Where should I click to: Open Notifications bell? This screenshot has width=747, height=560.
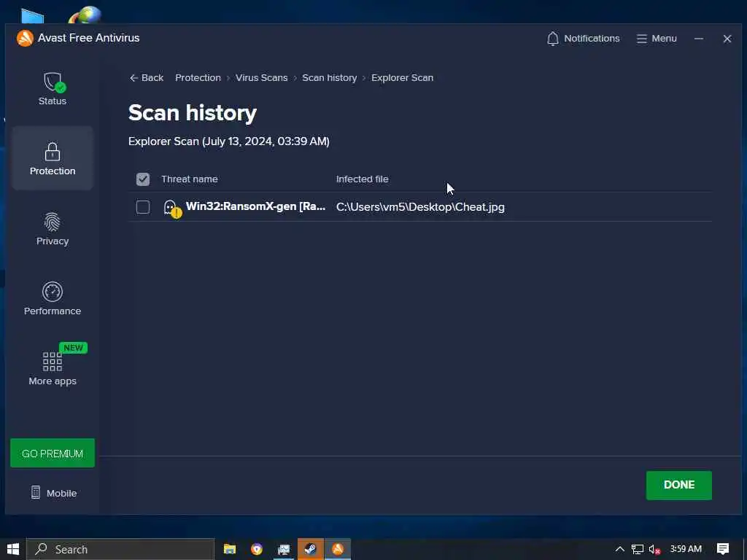pos(583,39)
